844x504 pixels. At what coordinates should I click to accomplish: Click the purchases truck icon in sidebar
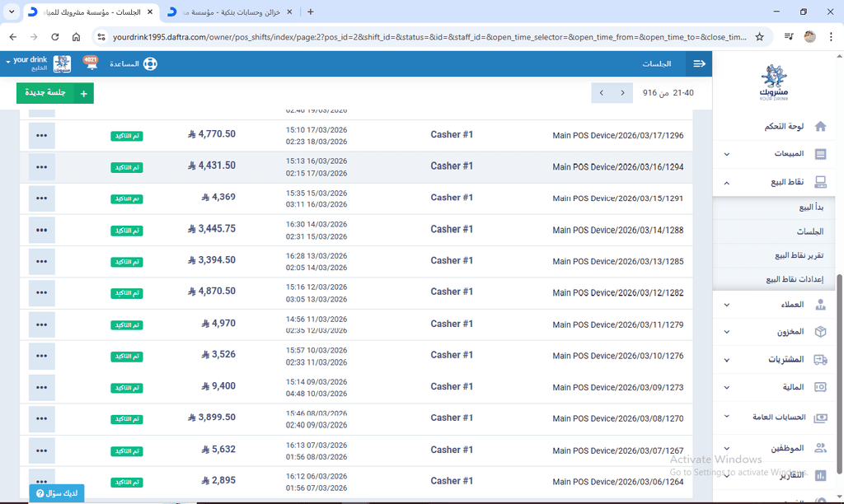coord(820,360)
